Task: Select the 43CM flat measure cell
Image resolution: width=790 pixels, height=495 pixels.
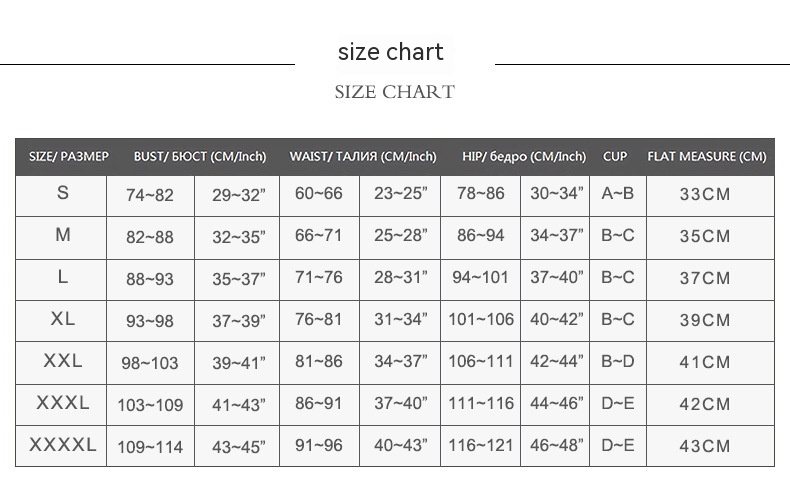Action: [705, 446]
